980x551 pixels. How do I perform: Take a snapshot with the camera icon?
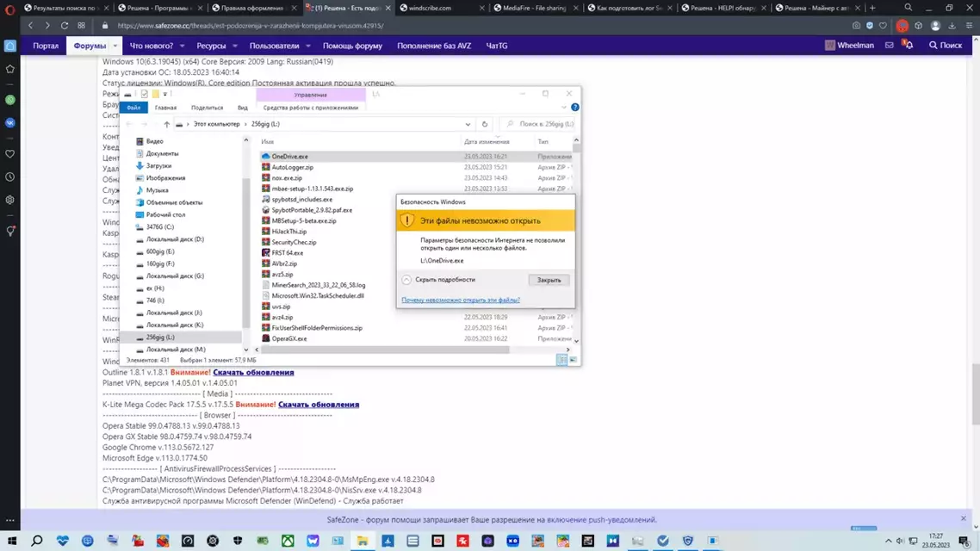856,26
